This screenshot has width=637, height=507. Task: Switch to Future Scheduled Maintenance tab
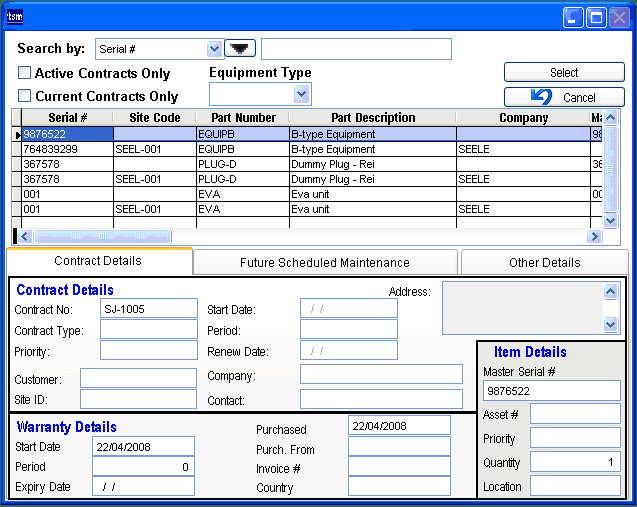click(x=325, y=263)
